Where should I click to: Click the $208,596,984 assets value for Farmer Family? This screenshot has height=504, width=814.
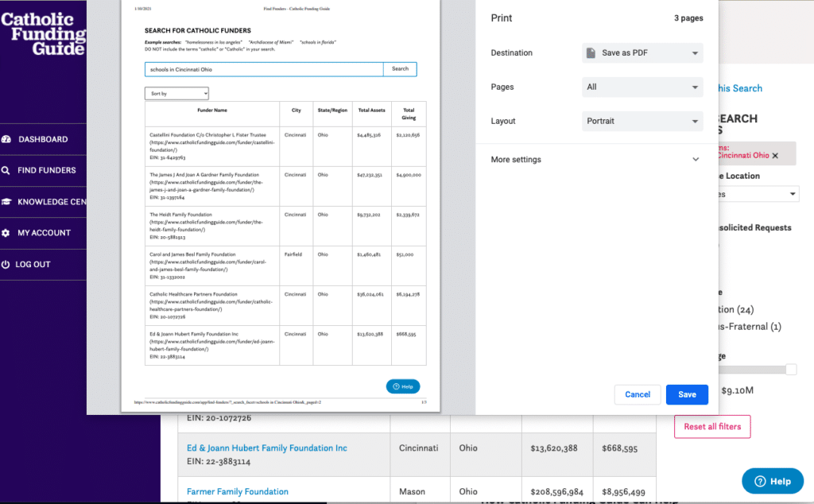click(556, 492)
